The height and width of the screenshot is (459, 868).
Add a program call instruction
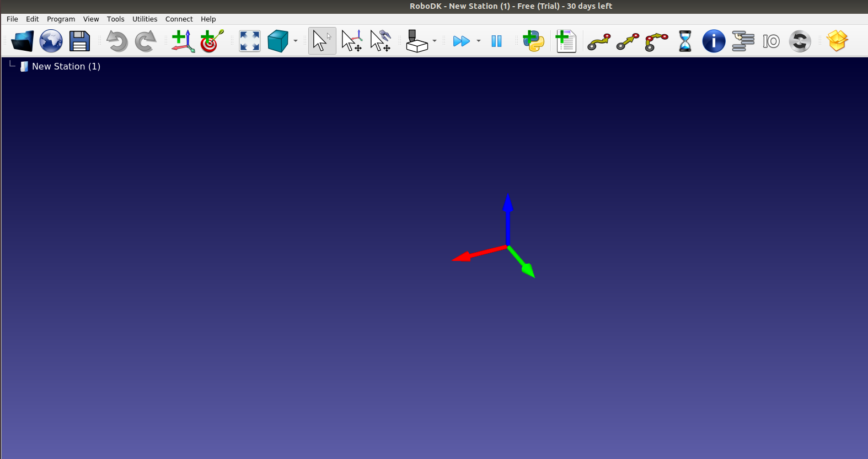click(743, 41)
